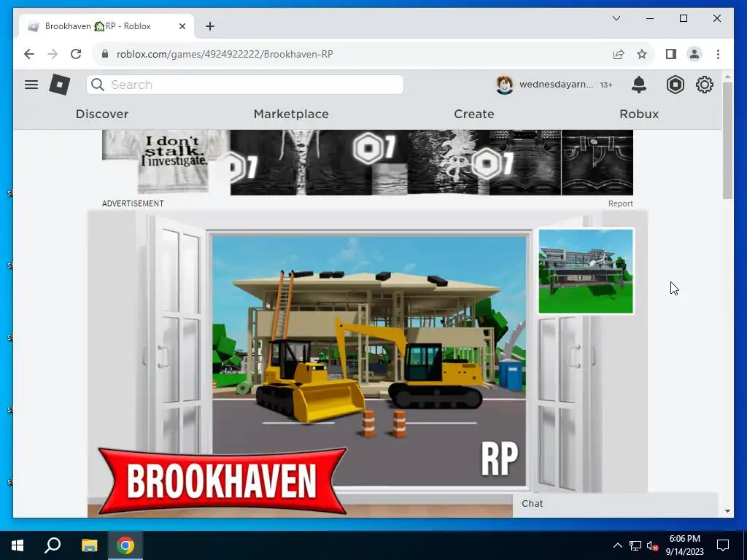Open the Robux balance hexagon icon
Screen dimensions: 747x560
[675, 85]
